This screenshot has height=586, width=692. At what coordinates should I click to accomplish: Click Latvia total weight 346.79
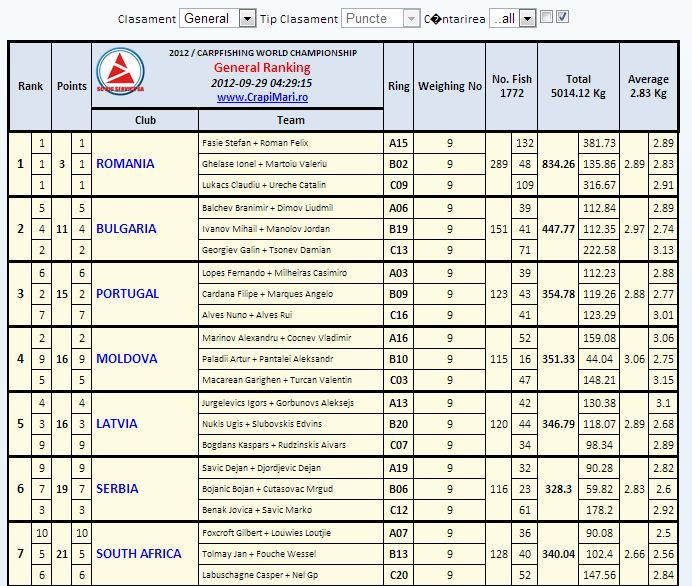(x=558, y=424)
